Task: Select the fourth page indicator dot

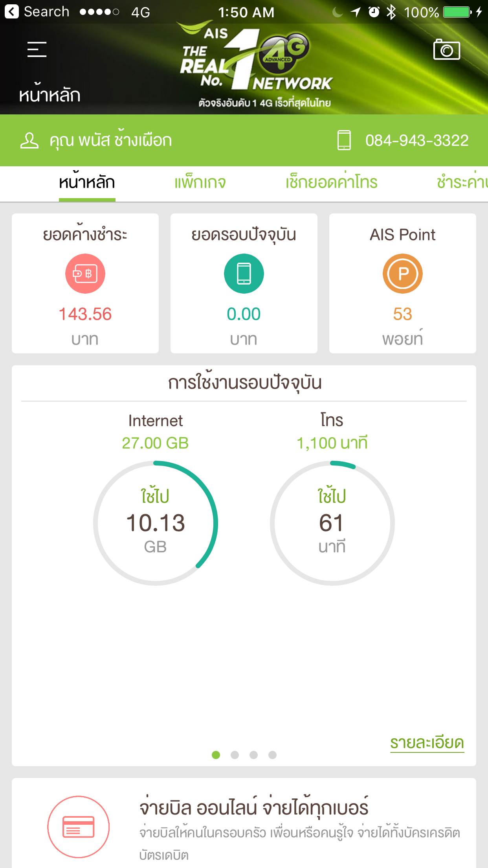Action: pyautogui.click(x=272, y=755)
